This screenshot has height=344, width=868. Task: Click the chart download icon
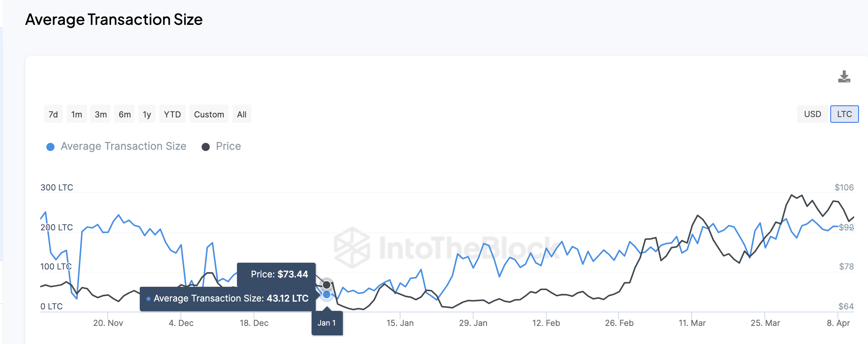tap(844, 77)
